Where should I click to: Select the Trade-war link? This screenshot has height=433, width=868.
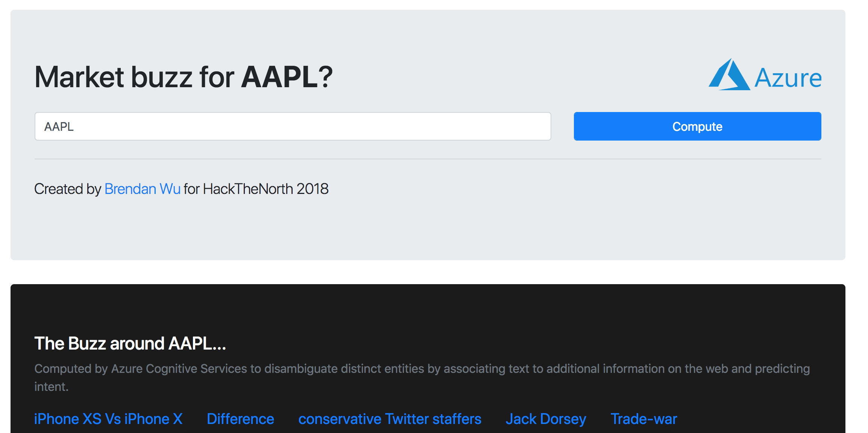tap(643, 419)
